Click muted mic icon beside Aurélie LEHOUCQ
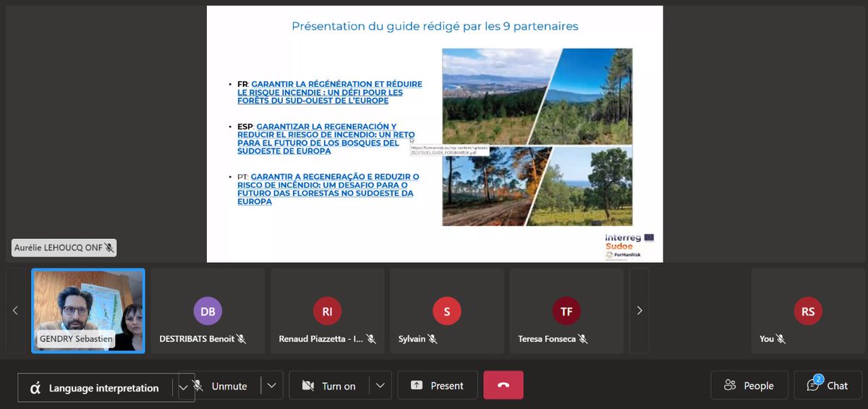Viewport: 868px width, 409px height. pyautogui.click(x=109, y=248)
